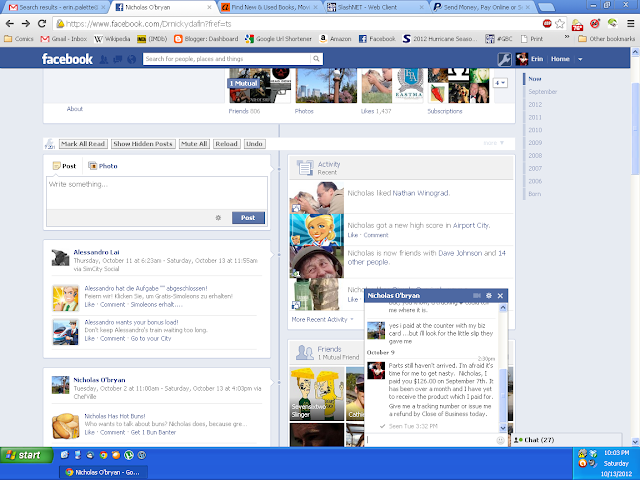Jump to 2012 in the timeline

click(x=535, y=104)
